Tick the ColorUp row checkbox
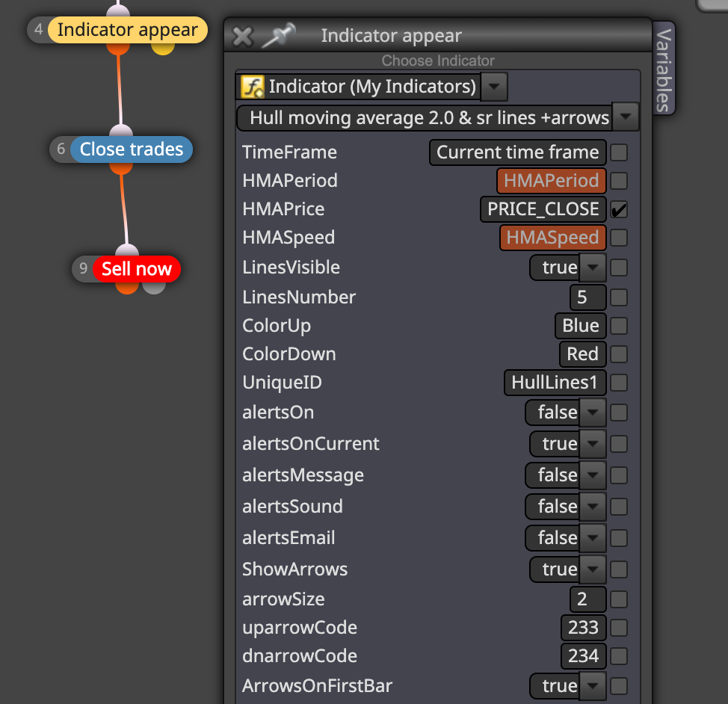 [x=619, y=326]
